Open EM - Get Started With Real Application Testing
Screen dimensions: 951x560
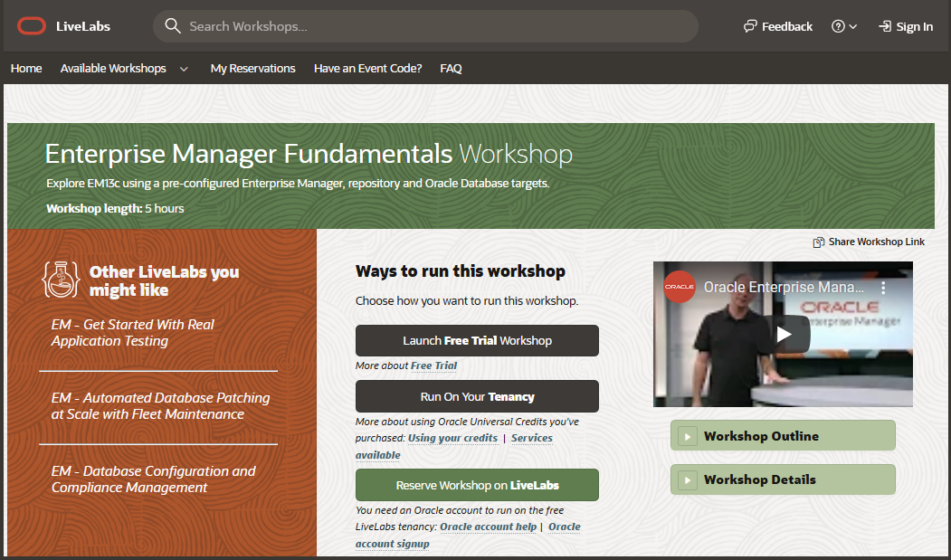click(133, 333)
